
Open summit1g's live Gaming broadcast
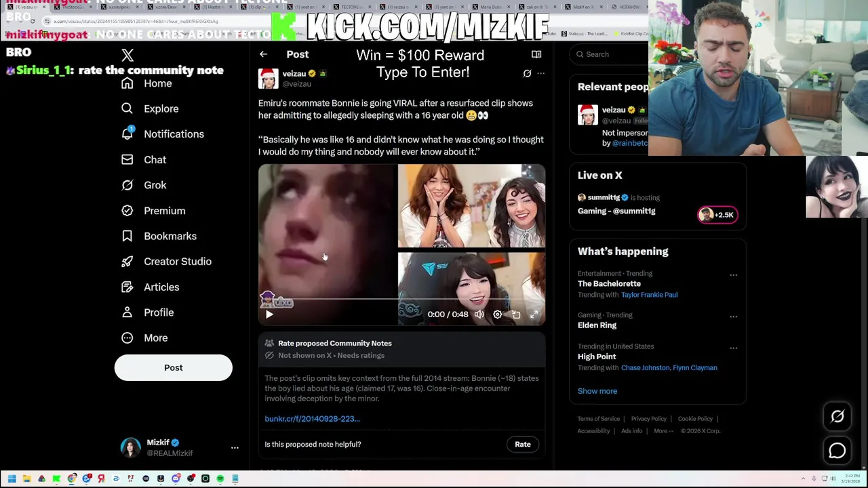point(616,211)
